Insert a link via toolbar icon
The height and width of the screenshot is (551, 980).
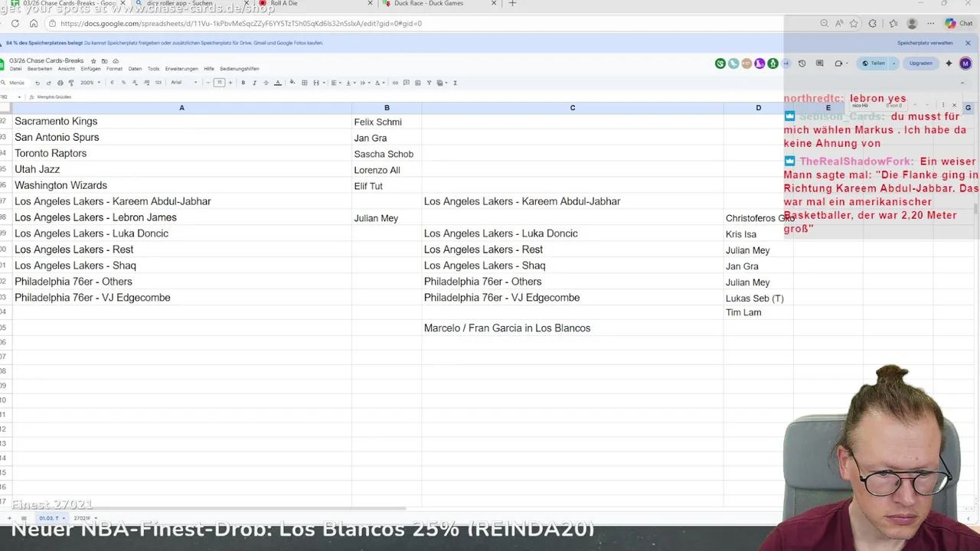pyautogui.click(x=395, y=83)
